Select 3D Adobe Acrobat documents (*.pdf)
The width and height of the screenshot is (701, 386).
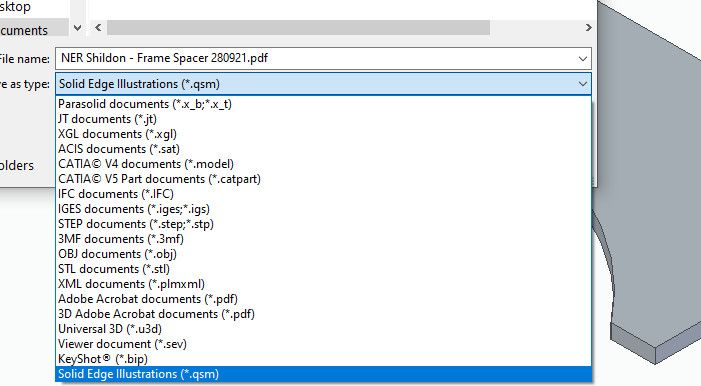323,314
